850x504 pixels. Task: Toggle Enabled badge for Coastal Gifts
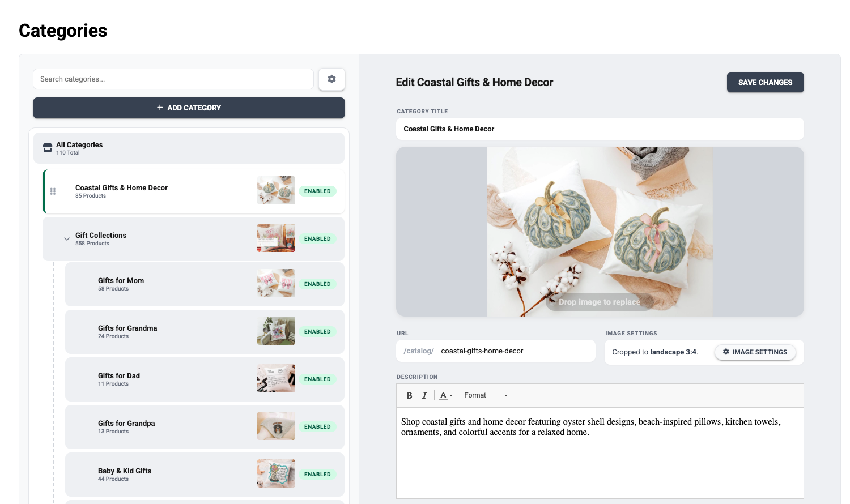317,191
